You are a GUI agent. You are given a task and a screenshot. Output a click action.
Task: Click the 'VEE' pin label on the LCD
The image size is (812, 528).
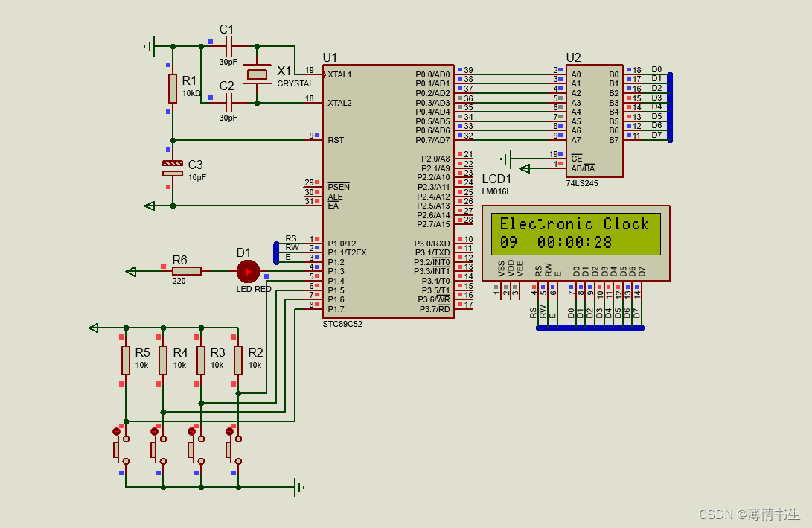pos(520,268)
